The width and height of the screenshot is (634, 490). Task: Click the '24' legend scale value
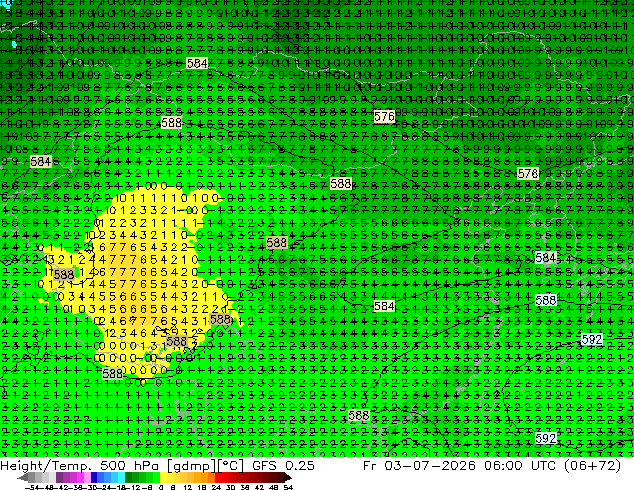pos(216,487)
